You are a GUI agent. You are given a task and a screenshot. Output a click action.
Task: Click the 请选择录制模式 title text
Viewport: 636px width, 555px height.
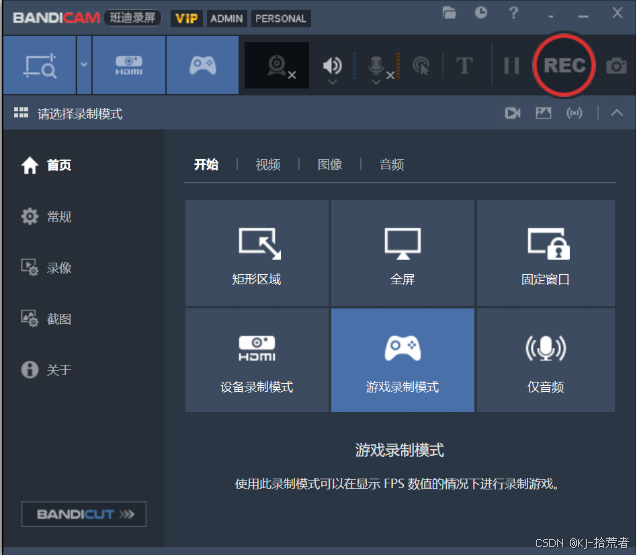80,114
